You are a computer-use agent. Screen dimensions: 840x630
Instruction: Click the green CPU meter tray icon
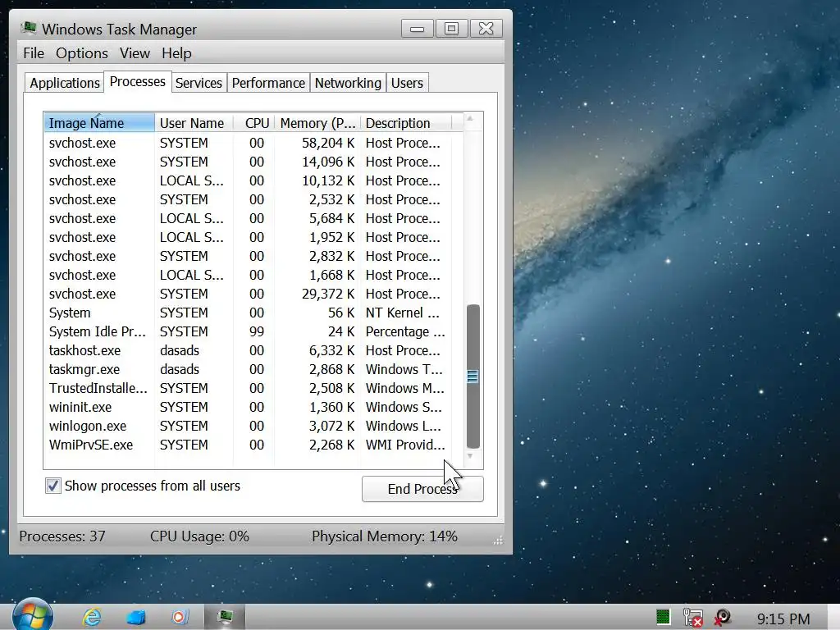[663, 617]
